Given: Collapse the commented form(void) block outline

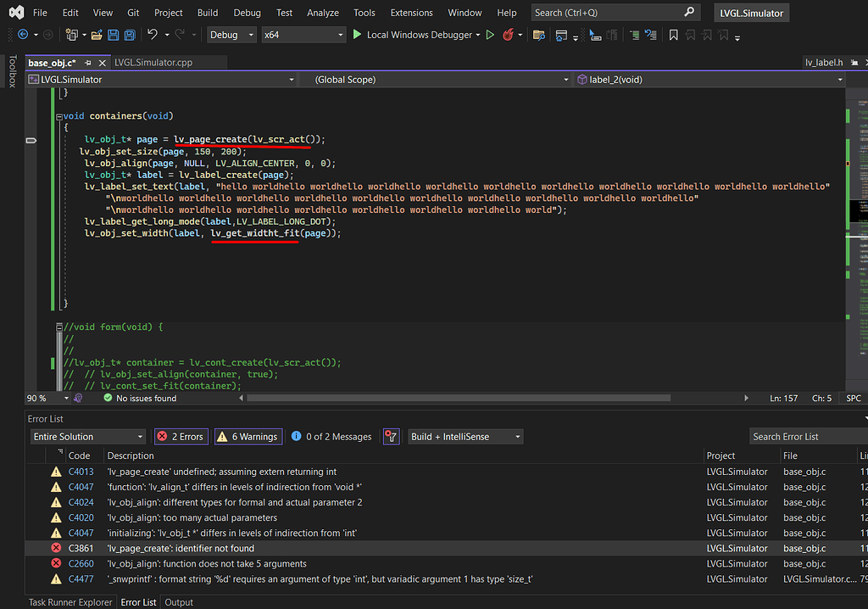Looking at the screenshot, I should [59, 327].
